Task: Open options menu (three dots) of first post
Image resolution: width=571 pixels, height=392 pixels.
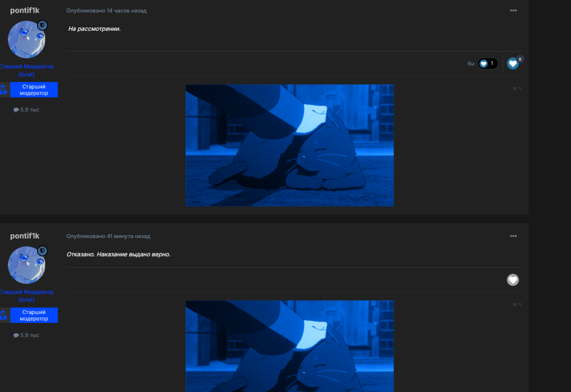Action: [513, 10]
